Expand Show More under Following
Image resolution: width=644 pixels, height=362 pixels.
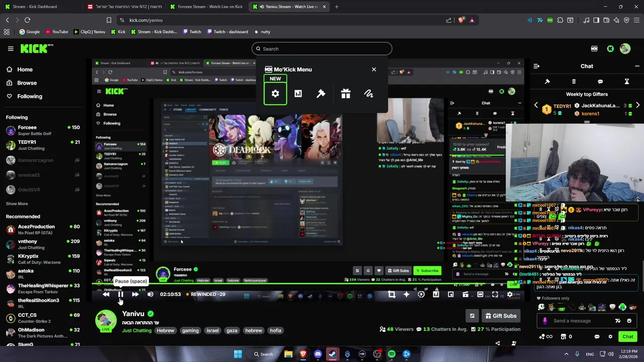(x=17, y=204)
